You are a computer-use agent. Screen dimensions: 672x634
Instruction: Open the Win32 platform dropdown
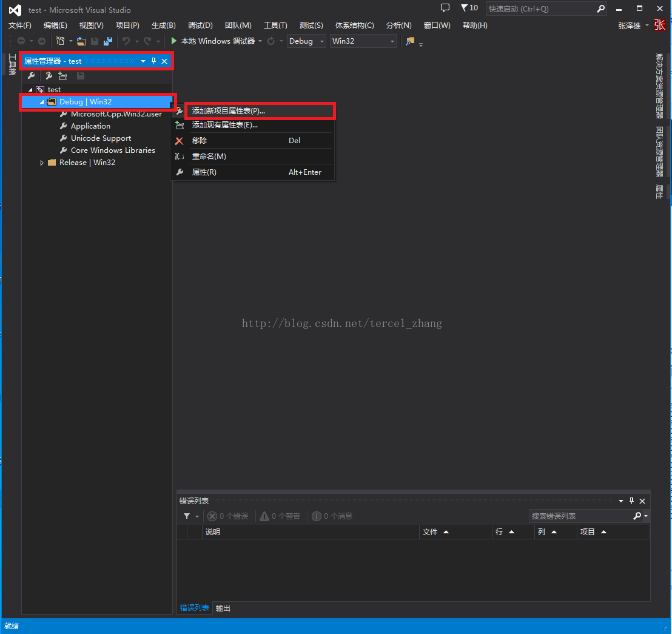pyautogui.click(x=363, y=41)
